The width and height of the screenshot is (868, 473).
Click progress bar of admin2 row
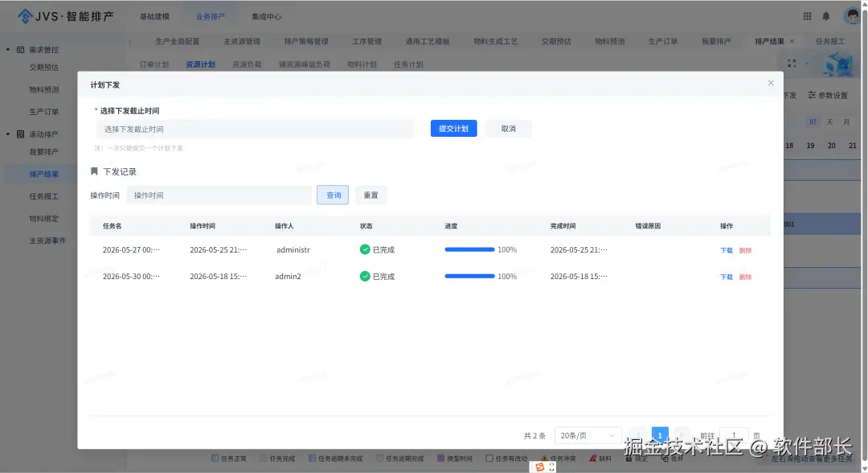(469, 277)
